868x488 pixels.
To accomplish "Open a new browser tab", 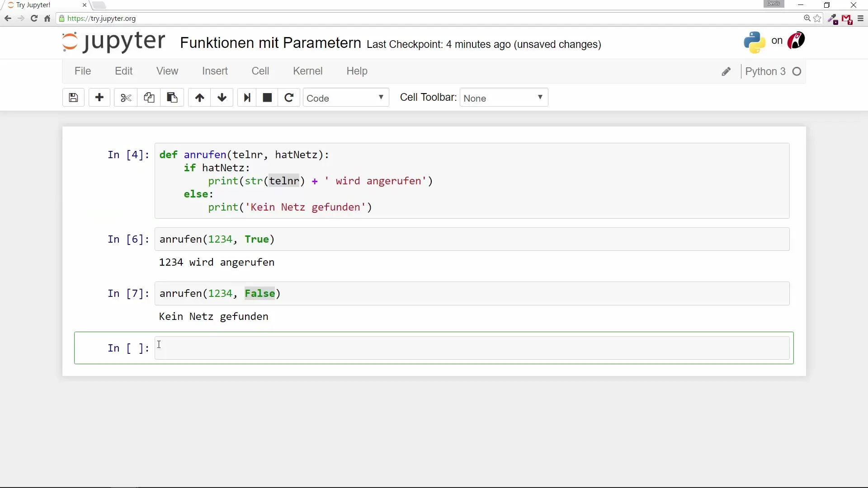I will point(99,5).
